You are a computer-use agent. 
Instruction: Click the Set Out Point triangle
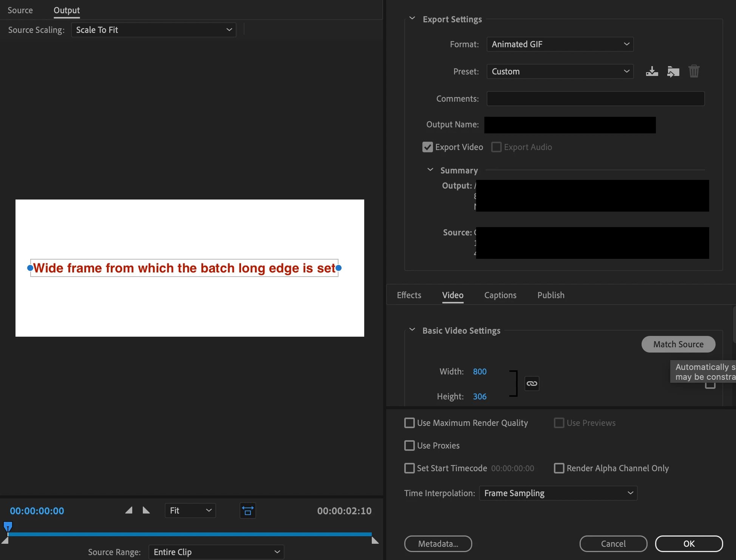(x=146, y=510)
